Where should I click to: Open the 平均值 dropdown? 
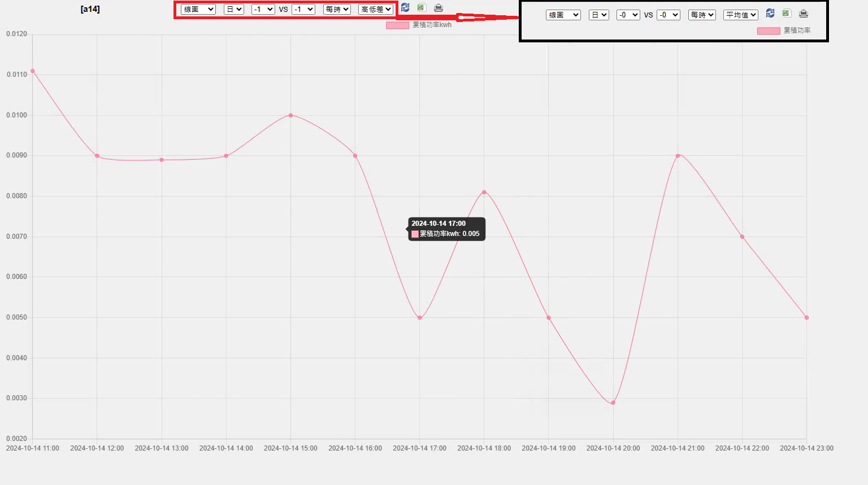pos(741,15)
